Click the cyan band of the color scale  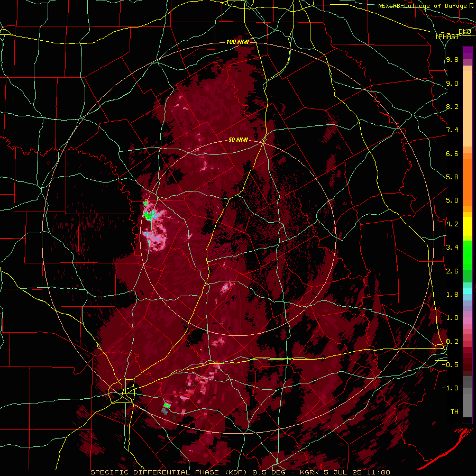tap(467, 291)
